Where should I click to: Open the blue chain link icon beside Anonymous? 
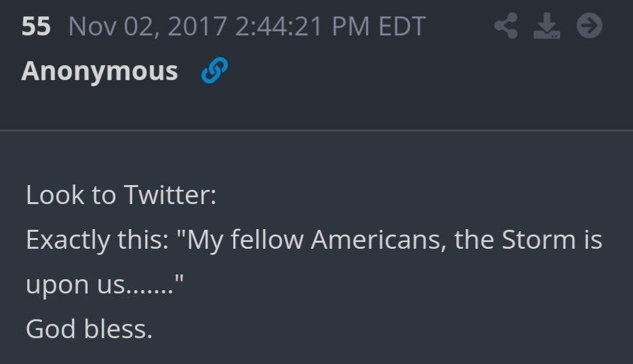click(214, 70)
